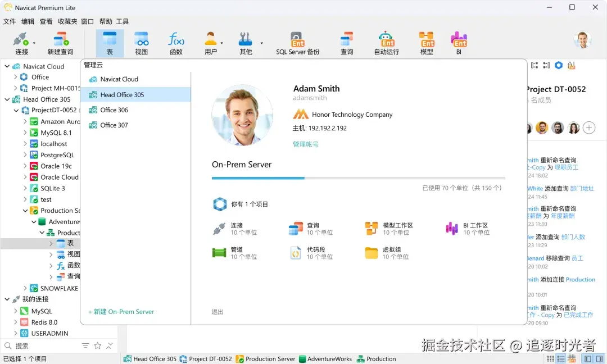Open the 模型 model toolbar icon
The height and width of the screenshot is (364, 607).
(427, 43)
